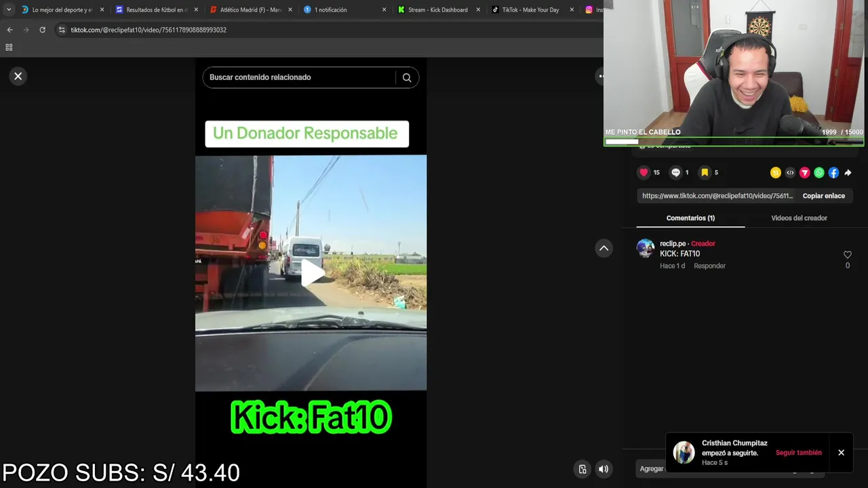The width and height of the screenshot is (868, 488).
Task: Close the TikTok video viewer with X
Action: pos(18,76)
